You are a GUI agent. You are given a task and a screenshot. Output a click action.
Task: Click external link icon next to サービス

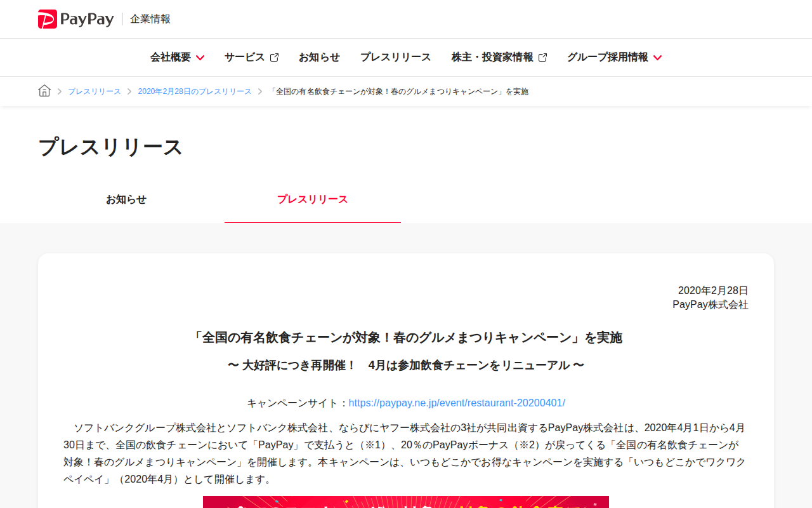click(274, 57)
